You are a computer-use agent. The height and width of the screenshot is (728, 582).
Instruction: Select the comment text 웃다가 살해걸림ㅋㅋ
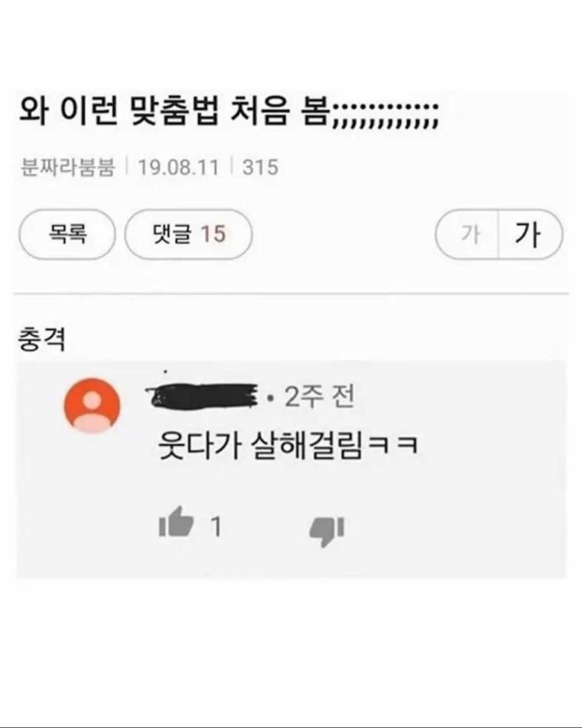click(288, 444)
